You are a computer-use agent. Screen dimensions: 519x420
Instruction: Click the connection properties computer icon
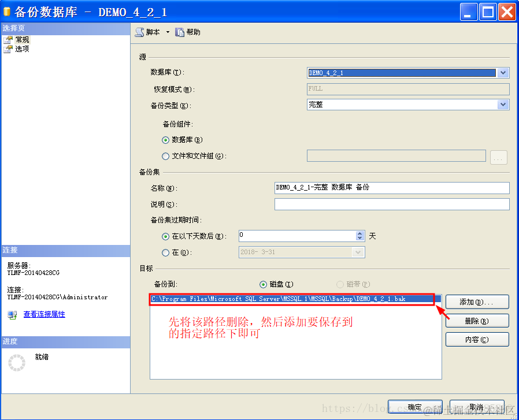[12, 314]
